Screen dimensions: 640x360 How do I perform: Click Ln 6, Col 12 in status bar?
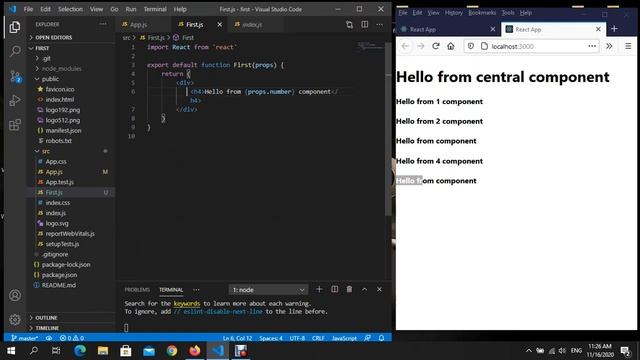click(x=237, y=338)
